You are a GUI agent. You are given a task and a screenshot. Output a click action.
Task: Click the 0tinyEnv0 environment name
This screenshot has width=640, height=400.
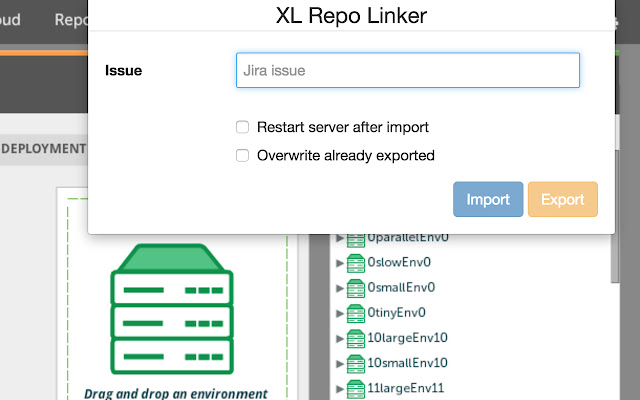(x=396, y=313)
